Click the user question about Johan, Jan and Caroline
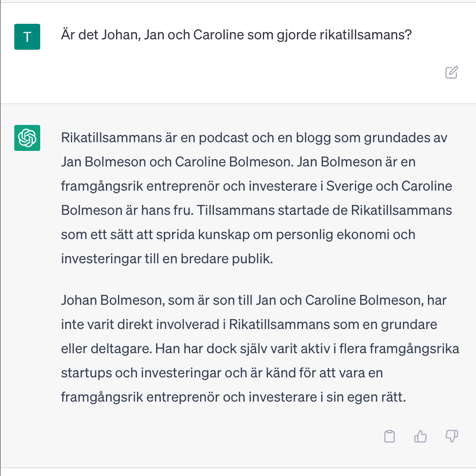This screenshot has height=476, width=476. tap(236, 35)
